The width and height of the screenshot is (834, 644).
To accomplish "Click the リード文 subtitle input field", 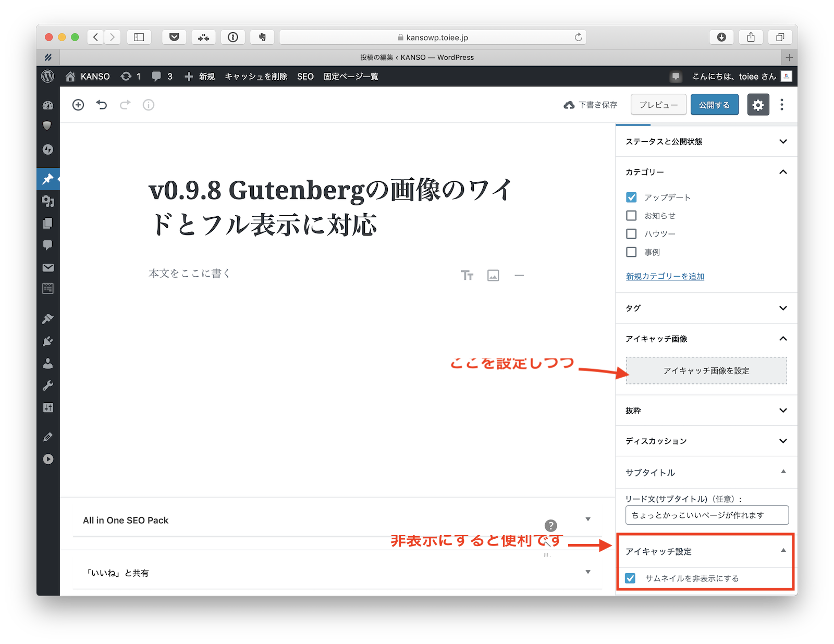I will pos(707,515).
